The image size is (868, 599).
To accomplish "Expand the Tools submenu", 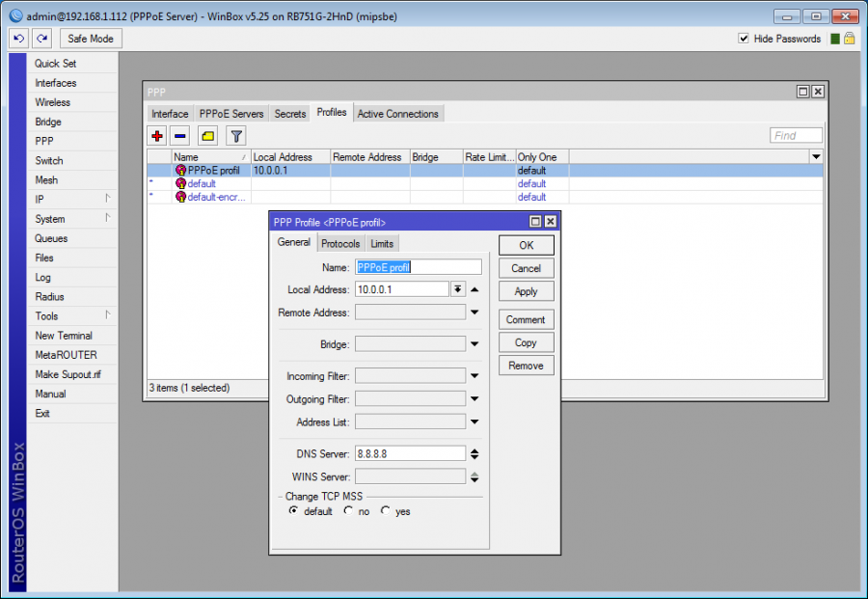I will pos(108,315).
